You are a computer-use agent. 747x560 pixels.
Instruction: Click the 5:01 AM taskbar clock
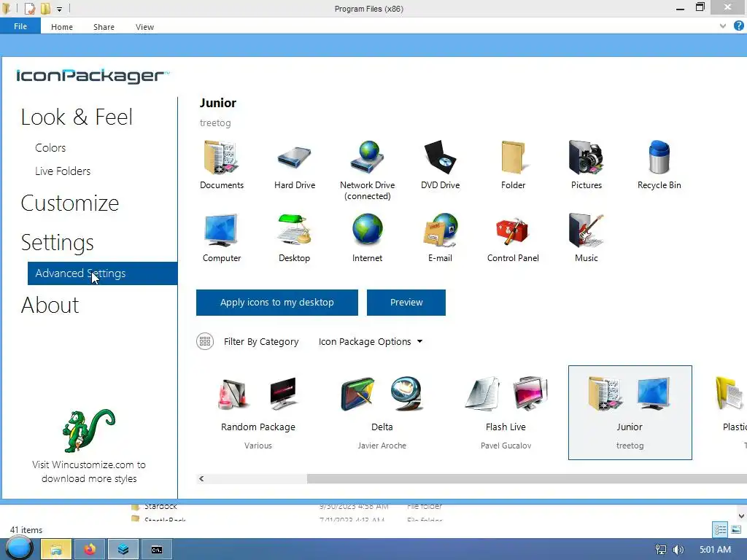[715, 550]
